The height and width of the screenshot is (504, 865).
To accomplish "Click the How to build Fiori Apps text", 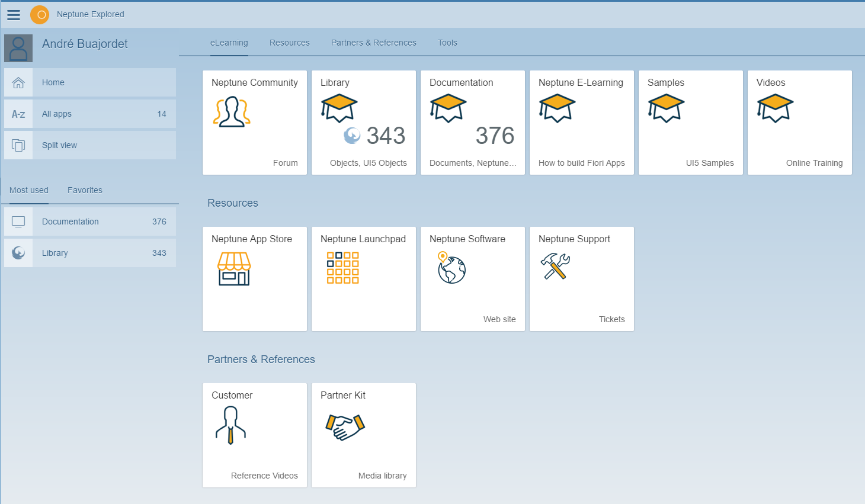I will (582, 163).
